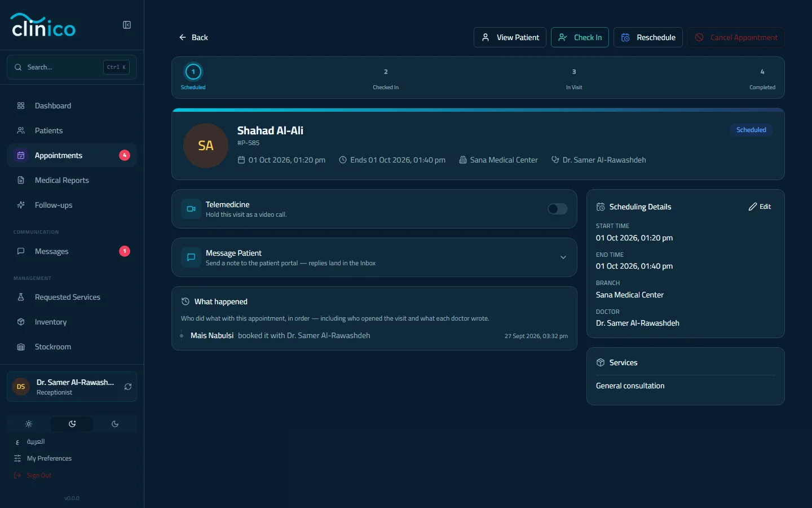
Task: Click the Completed step number 4
Action: (x=762, y=72)
